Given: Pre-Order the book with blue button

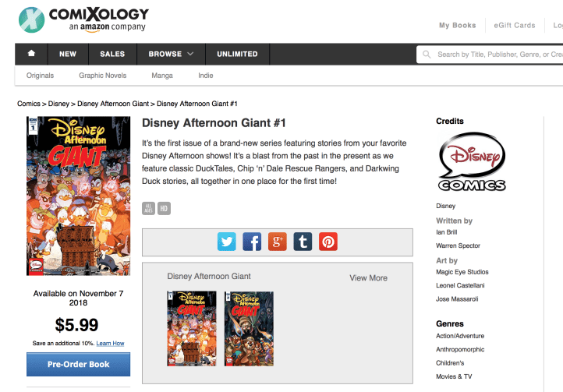Looking at the screenshot, I should pyautogui.click(x=78, y=365).
